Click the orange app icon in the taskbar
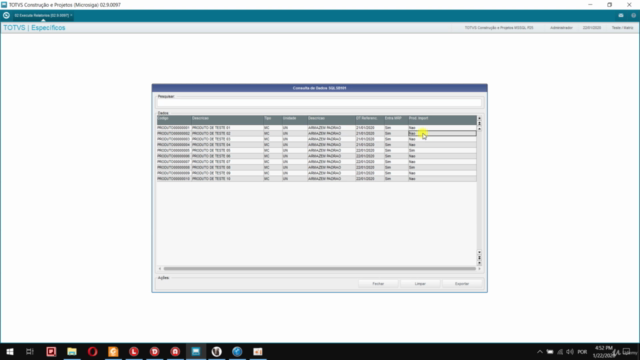This screenshot has height=360, width=640. click(113, 351)
